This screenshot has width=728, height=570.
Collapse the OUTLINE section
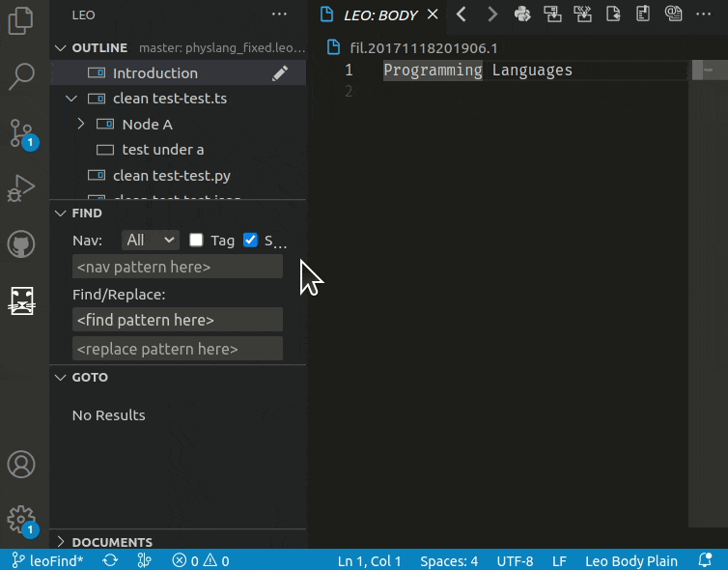61,48
